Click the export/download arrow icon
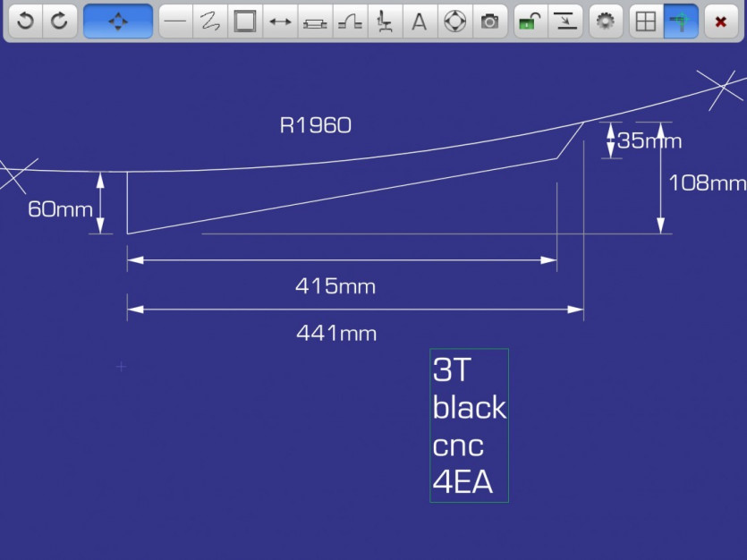This screenshot has height=560, width=747. (x=565, y=21)
